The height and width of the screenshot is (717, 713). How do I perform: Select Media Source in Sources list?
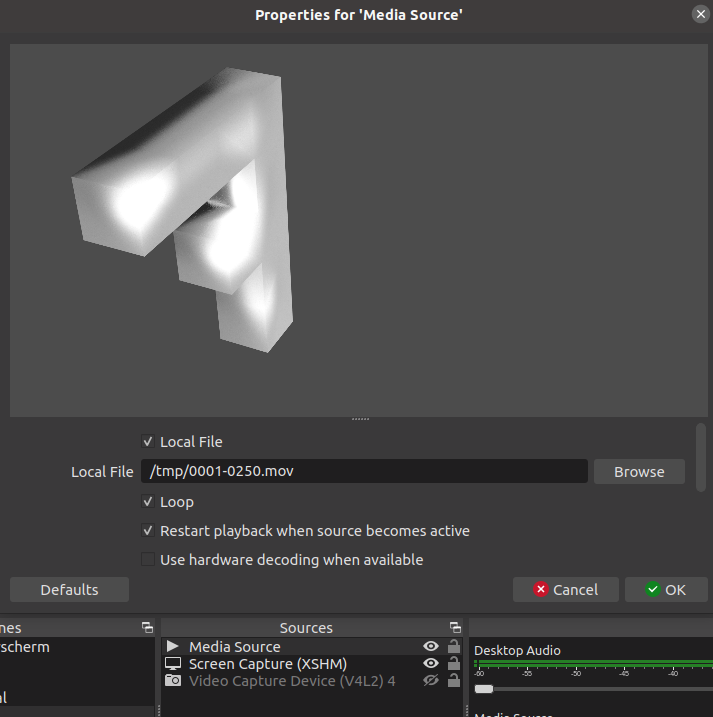(x=311, y=647)
